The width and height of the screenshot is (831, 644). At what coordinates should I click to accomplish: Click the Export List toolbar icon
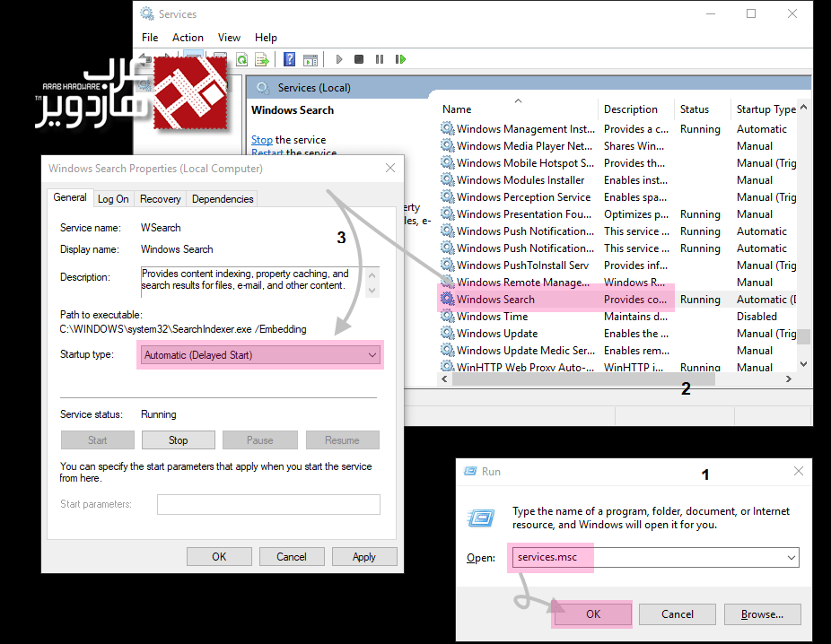point(262,59)
